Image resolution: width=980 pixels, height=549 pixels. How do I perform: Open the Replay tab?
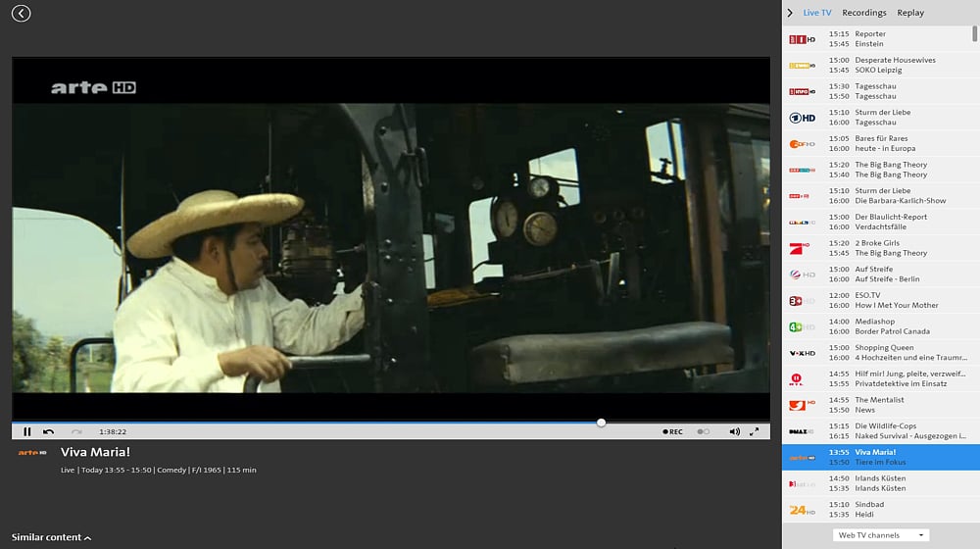[909, 13]
